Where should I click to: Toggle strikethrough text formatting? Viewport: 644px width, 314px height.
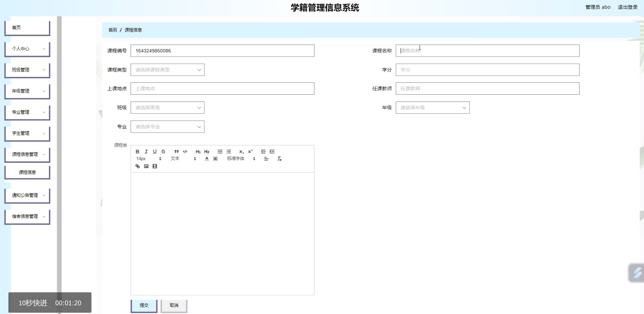tap(163, 152)
